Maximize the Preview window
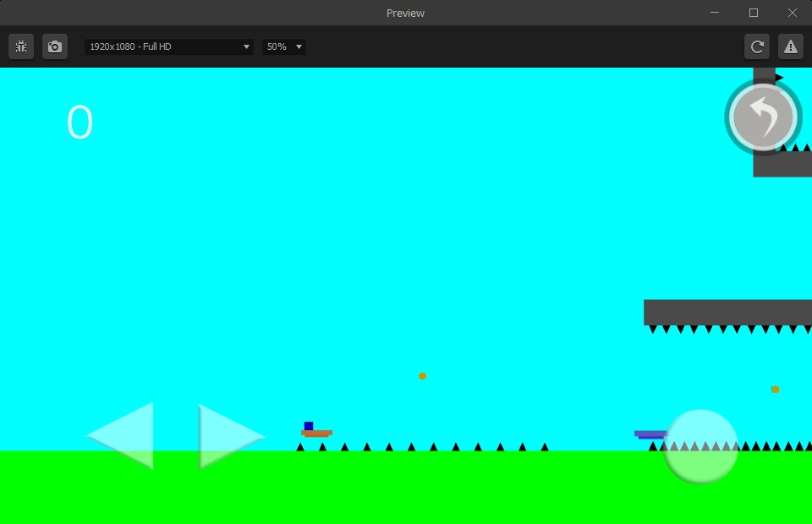The image size is (812, 524). coord(754,13)
